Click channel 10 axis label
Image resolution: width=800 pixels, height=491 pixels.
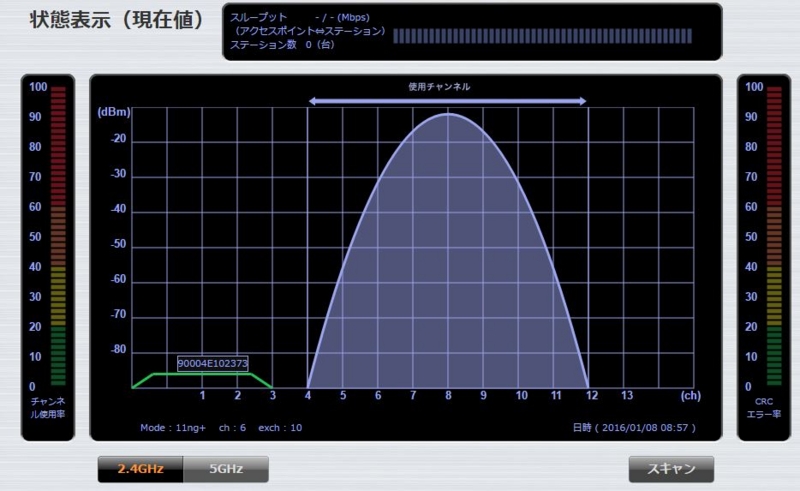tap(521, 395)
